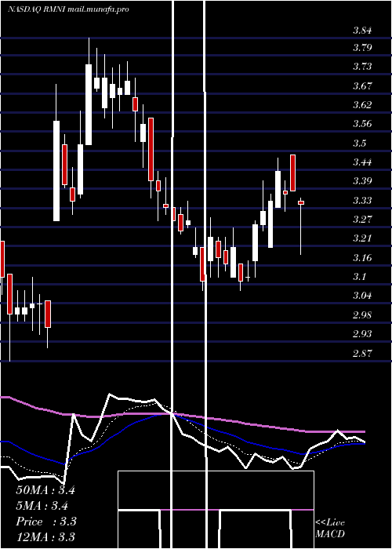Click the 3.67 price axis label
This screenshot has width=392, height=549.
[x=362, y=85]
